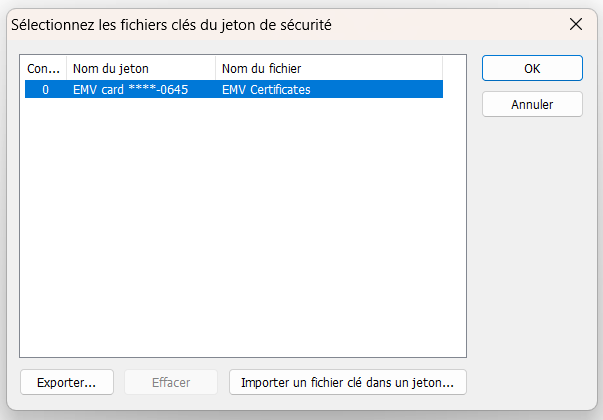Click blank header space right of Nom du fichier

(454, 68)
